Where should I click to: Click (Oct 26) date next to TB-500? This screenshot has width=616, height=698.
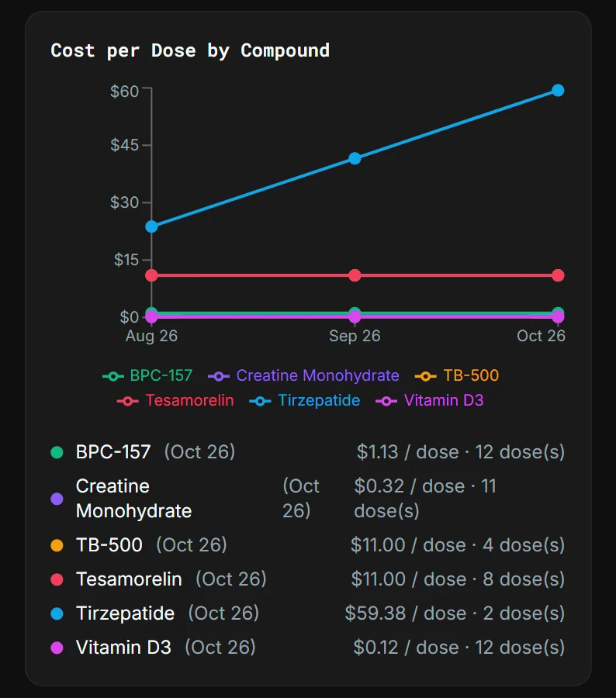(192, 545)
